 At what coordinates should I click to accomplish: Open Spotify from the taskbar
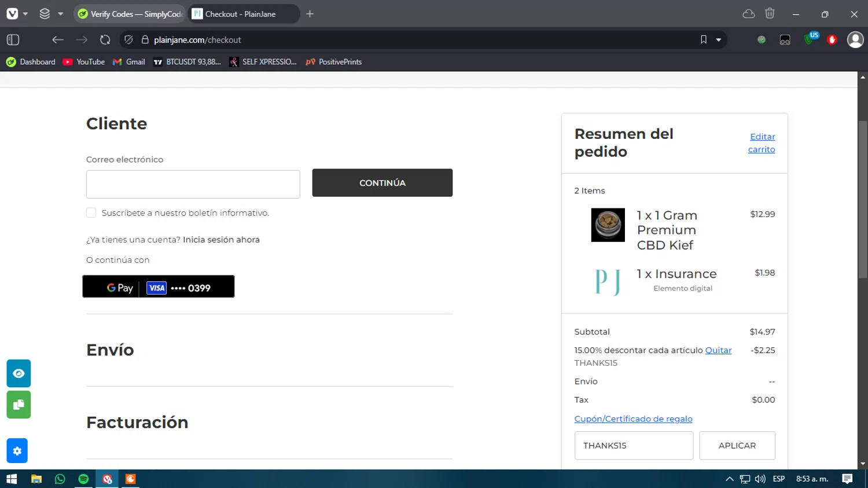click(83, 479)
